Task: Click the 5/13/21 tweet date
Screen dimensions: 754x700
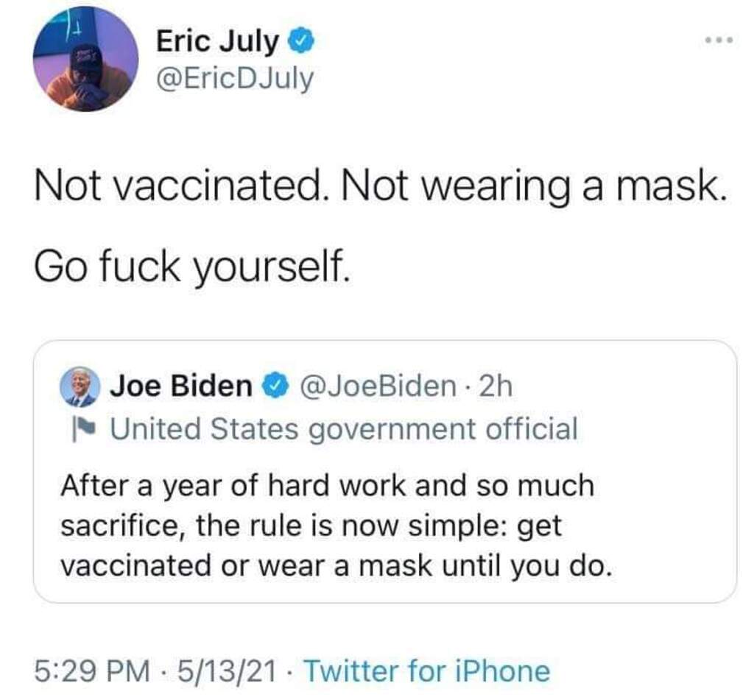Action: click(225, 671)
